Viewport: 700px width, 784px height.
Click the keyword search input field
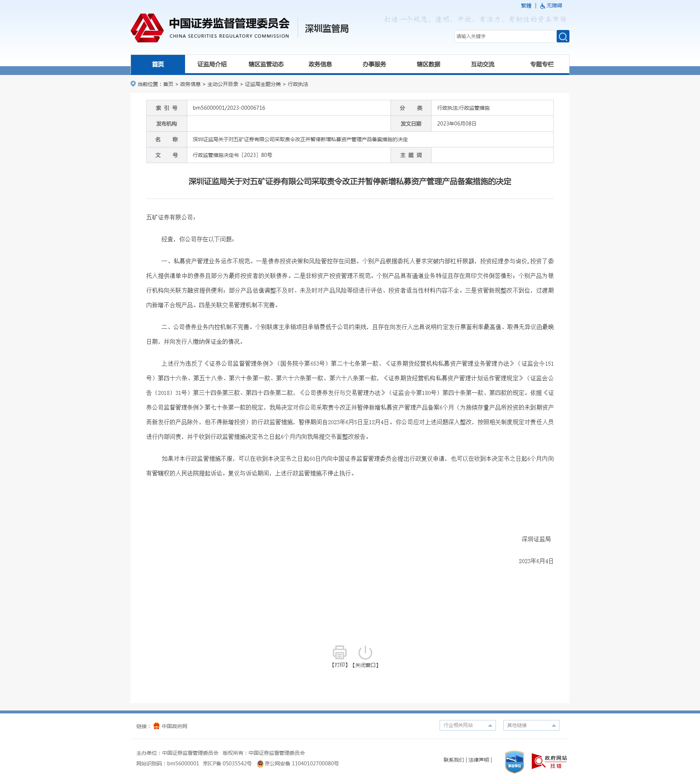(505, 37)
